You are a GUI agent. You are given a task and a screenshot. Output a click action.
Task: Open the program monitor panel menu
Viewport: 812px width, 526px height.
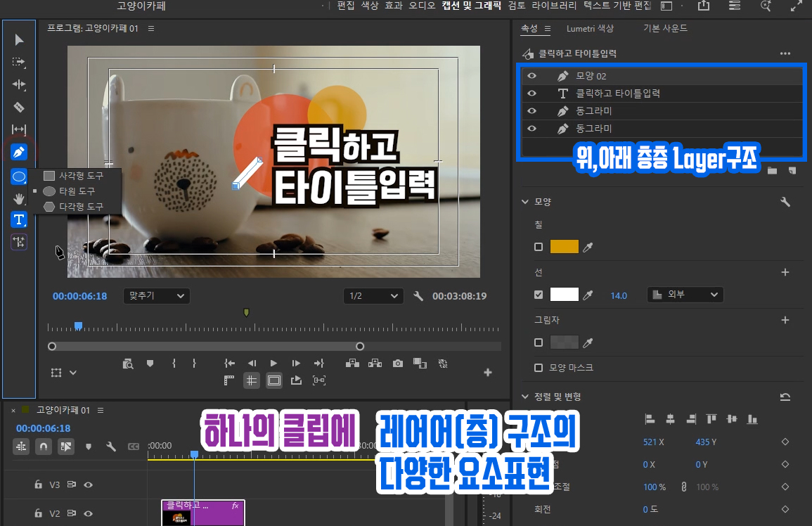tap(151, 29)
